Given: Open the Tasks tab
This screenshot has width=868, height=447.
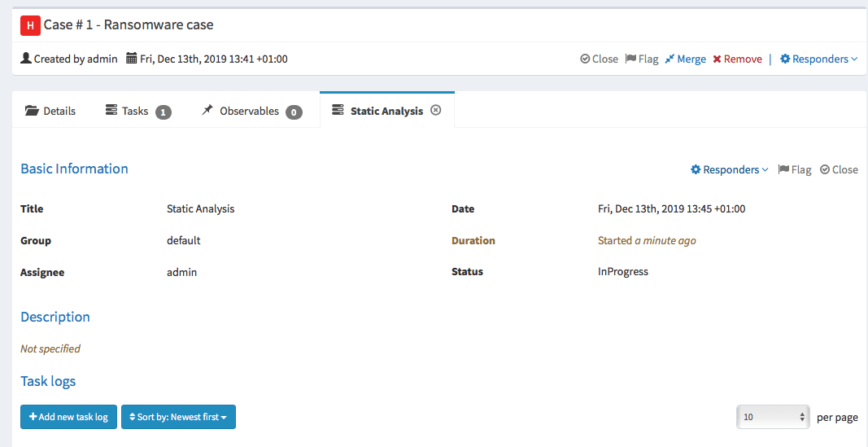Looking at the screenshot, I should pyautogui.click(x=137, y=112).
